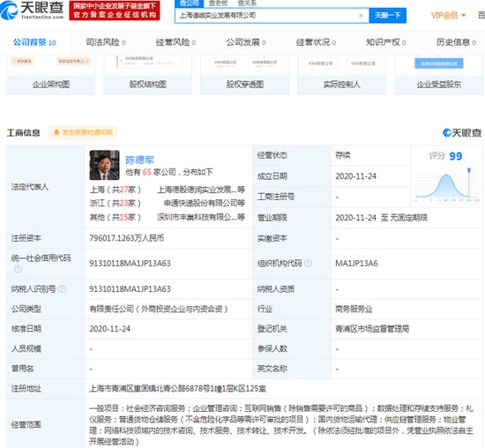
Task: Select the registered capital value 796017.1263万人民币
Action: 126,238
